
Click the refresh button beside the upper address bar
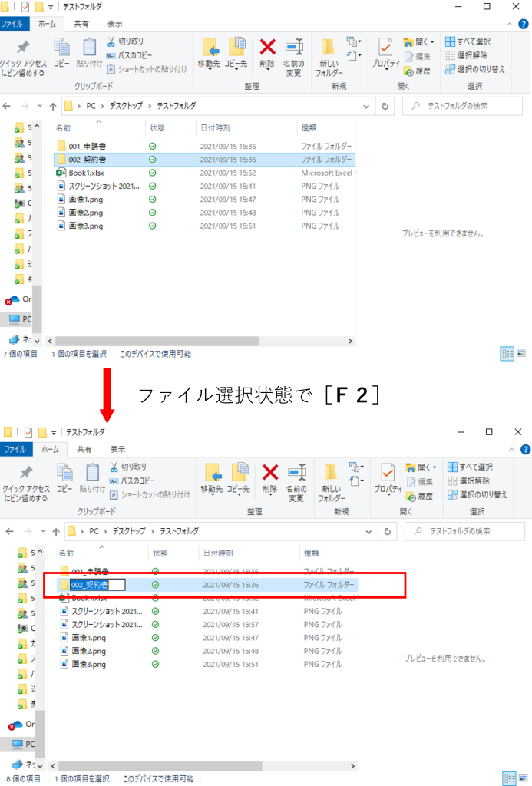385,106
